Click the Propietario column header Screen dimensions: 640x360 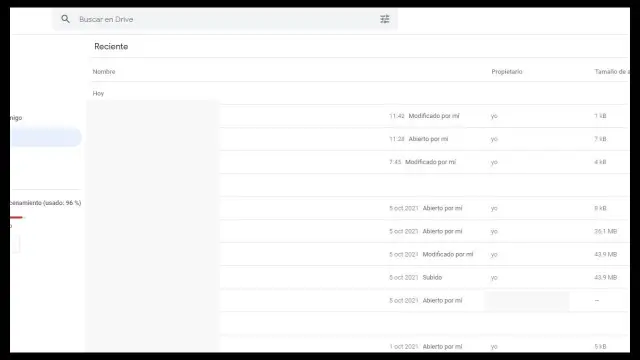coord(507,71)
